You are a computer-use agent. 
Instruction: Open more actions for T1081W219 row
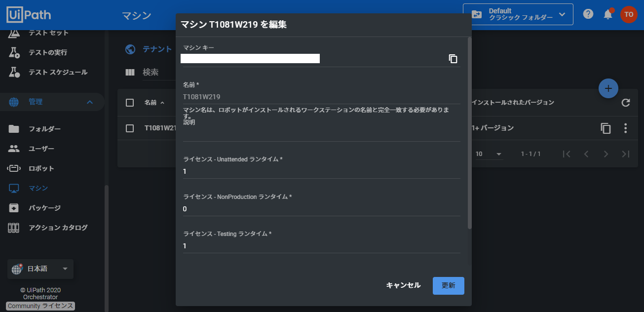(626, 128)
